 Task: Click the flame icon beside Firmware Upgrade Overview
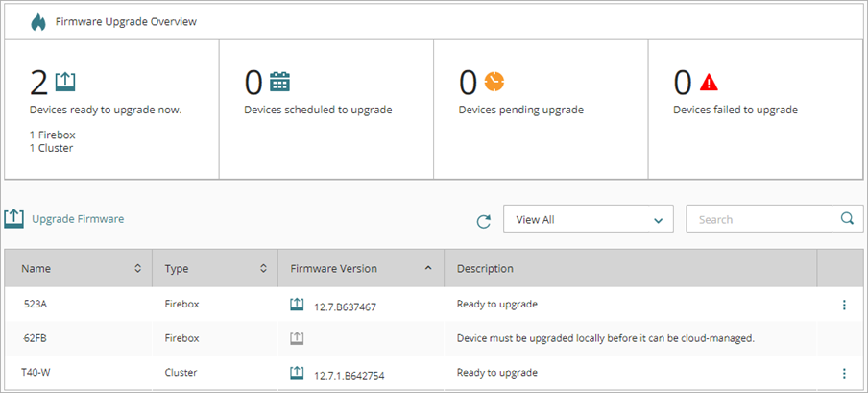pyautogui.click(x=38, y=22)
